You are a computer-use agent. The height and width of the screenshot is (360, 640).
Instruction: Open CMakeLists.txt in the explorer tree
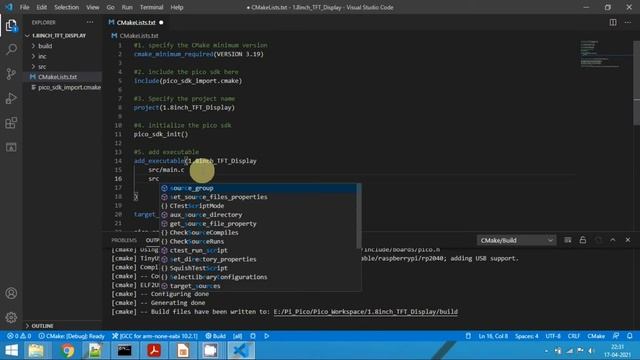coord(58,77)
